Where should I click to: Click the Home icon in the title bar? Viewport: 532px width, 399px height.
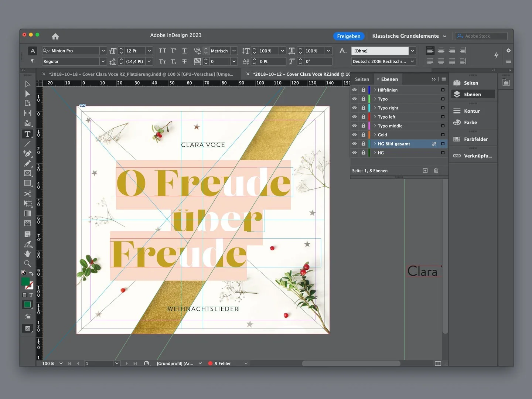tap(55, 36)
